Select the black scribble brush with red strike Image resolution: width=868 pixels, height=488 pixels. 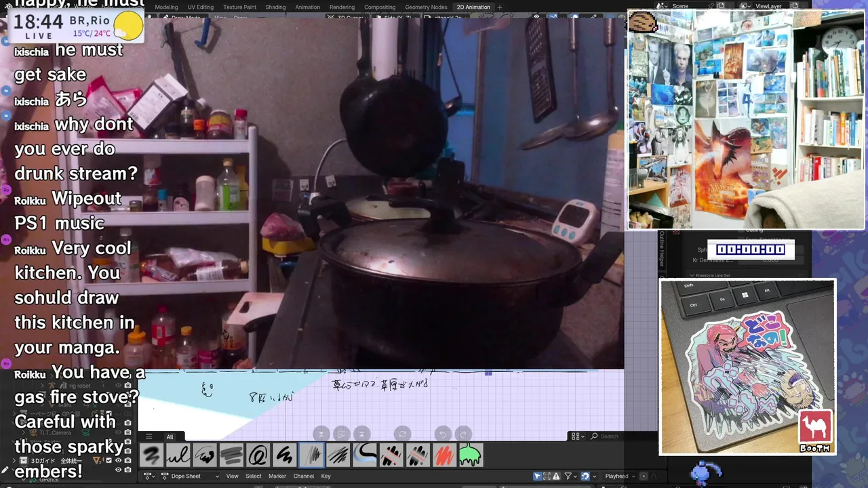coord(391,455)
